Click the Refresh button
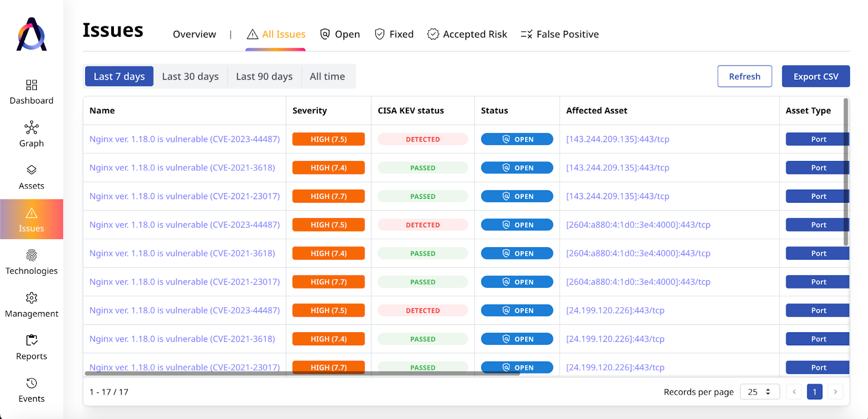Screen dimensions: 868x419 (745, 76)
